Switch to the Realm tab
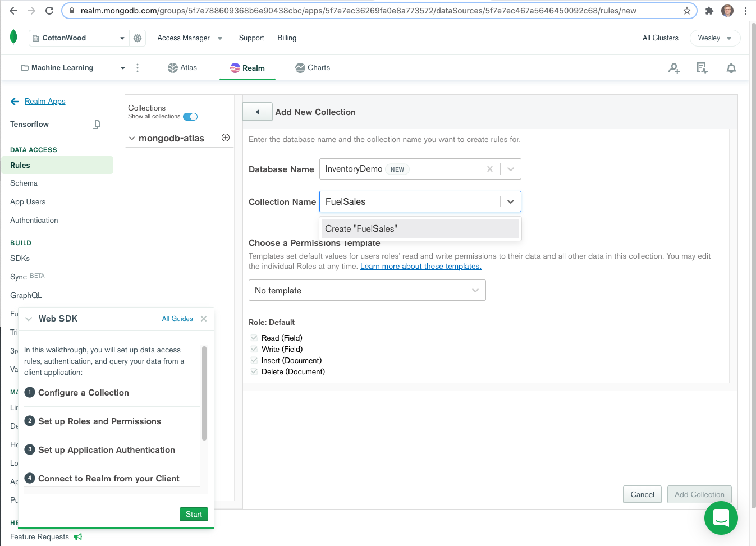The image size is (756, 546). (x=248, y=68)
